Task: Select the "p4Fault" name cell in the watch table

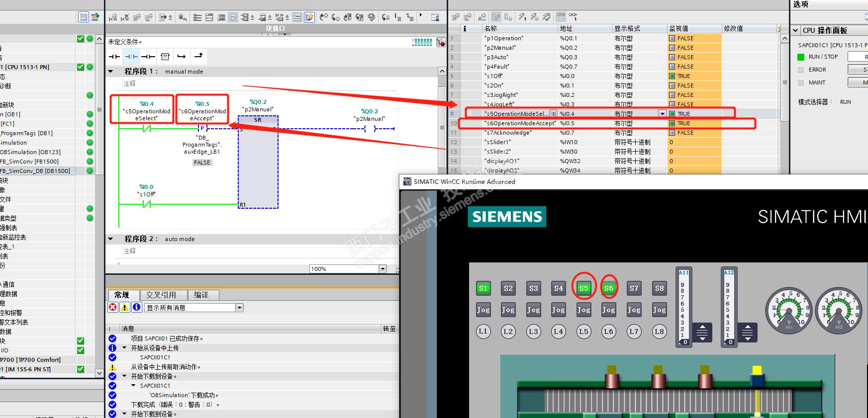Action: coord(520,67)
